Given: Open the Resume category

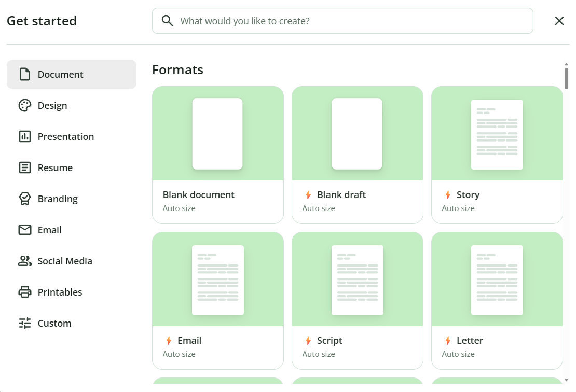Looking at the screenshot, I should 55,167.
